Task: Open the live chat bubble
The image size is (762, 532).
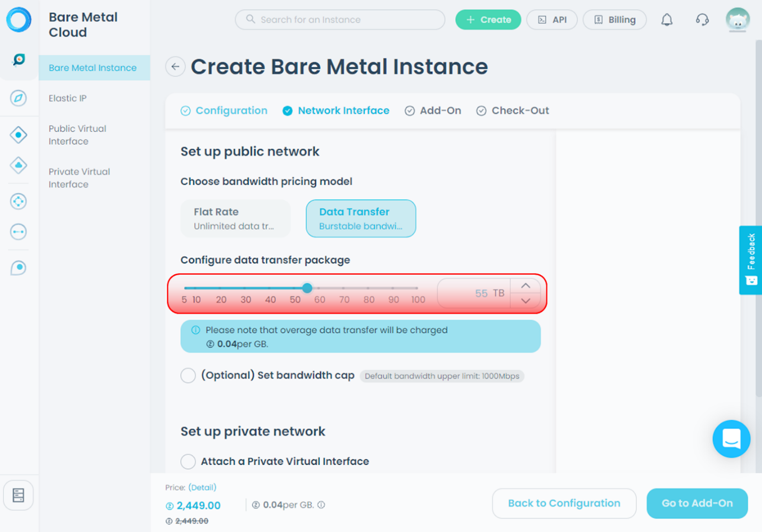Action: [731, 439]
